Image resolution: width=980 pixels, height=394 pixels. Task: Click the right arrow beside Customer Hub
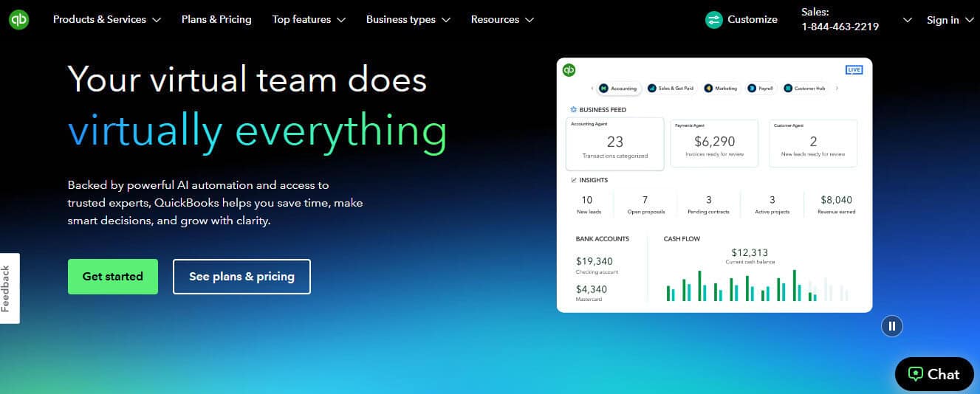(837, 89)
